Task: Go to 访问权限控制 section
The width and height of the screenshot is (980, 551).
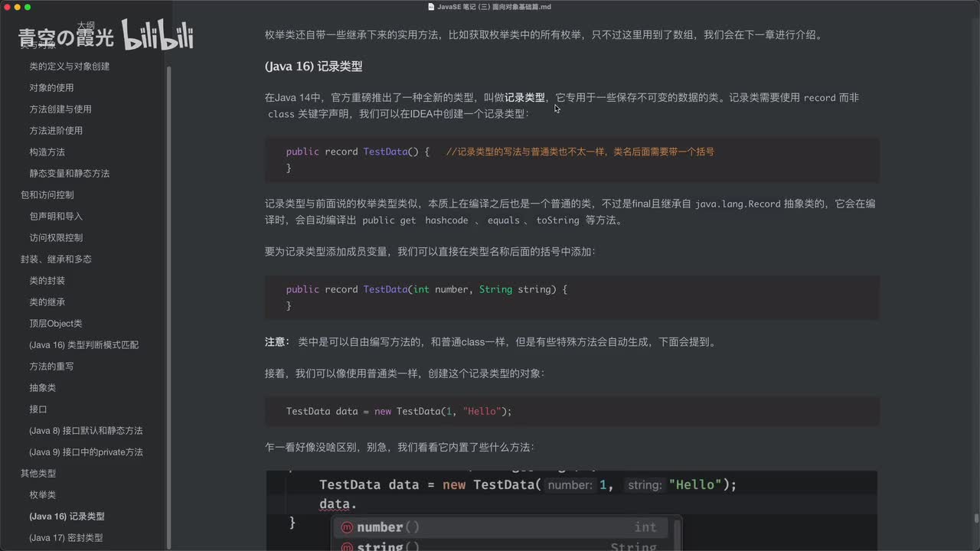Action: coord(56,238)
